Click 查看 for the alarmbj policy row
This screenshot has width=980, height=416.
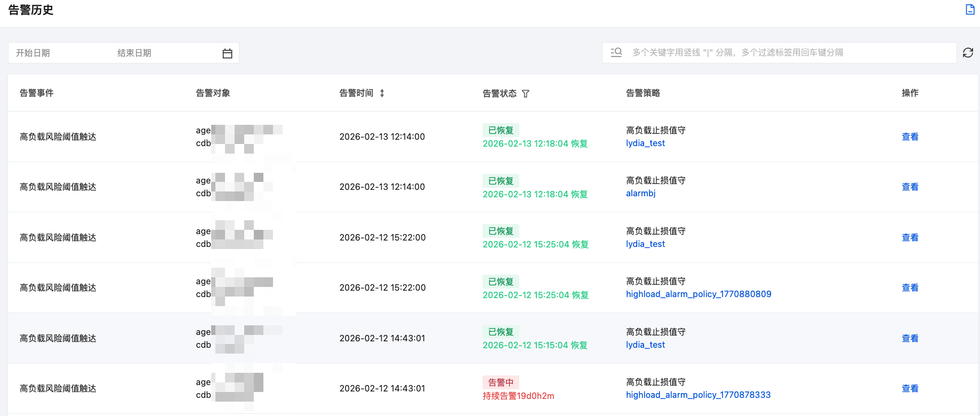(x=910, y=187)
